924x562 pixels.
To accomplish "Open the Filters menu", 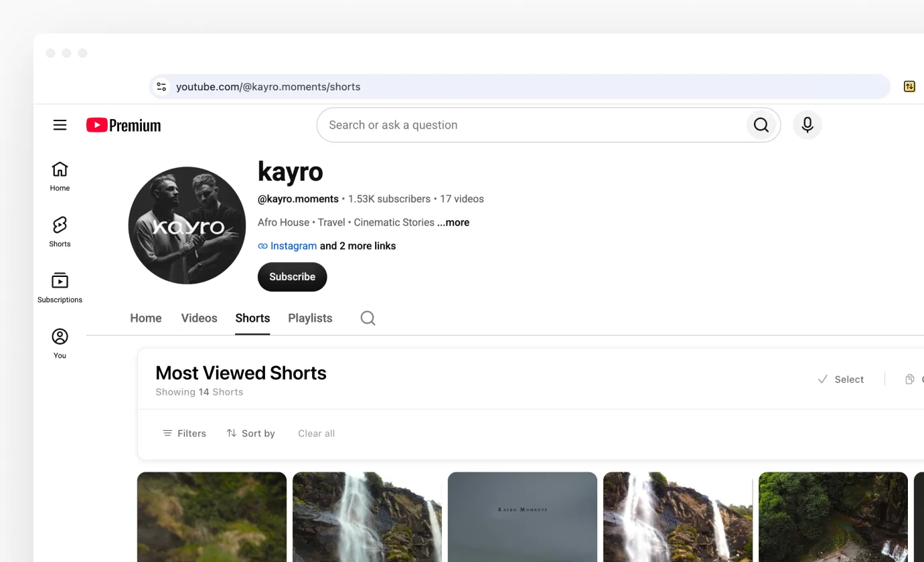I will (184, 434).
